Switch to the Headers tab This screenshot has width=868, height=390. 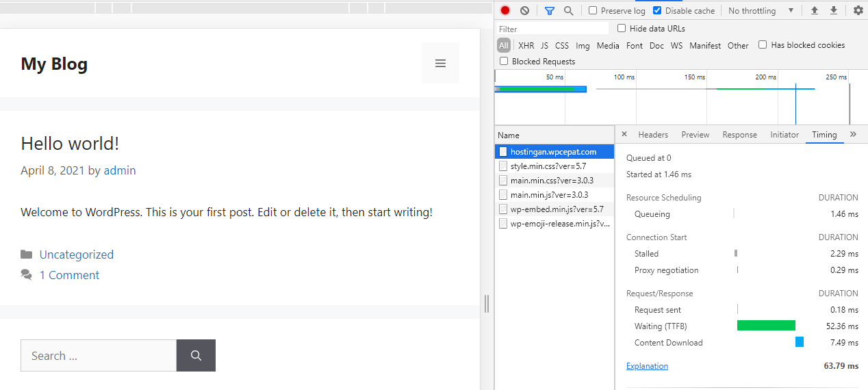point(653,135)
